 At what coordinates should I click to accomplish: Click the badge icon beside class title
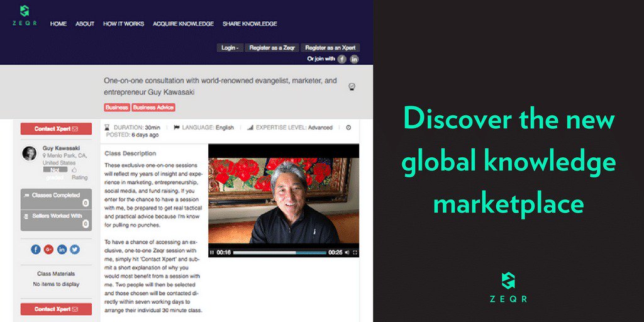pyautogui.click(x=352, y=87)
